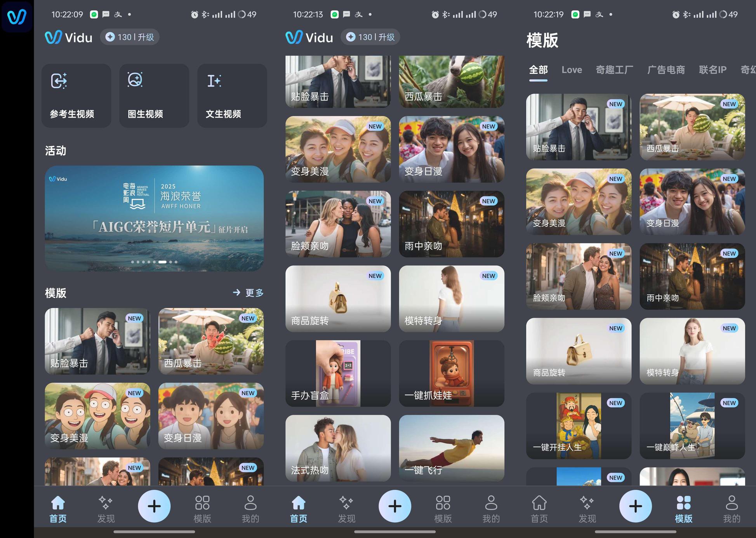Image resolution: width=756 pixels, height=538 pixels.
Task: Select 联名IP category tab
Action: click(713, 70)
